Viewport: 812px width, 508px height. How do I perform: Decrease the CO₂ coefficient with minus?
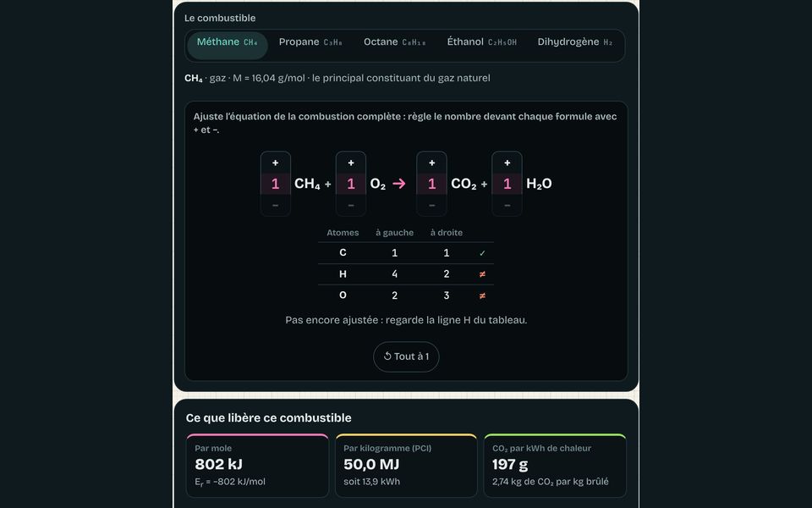432,206
